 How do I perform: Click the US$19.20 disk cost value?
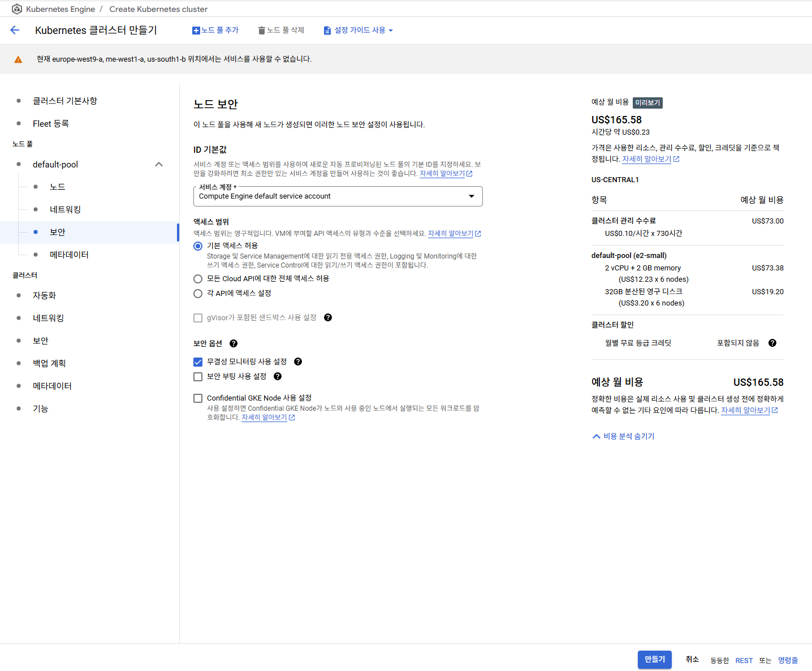point(767,292)
